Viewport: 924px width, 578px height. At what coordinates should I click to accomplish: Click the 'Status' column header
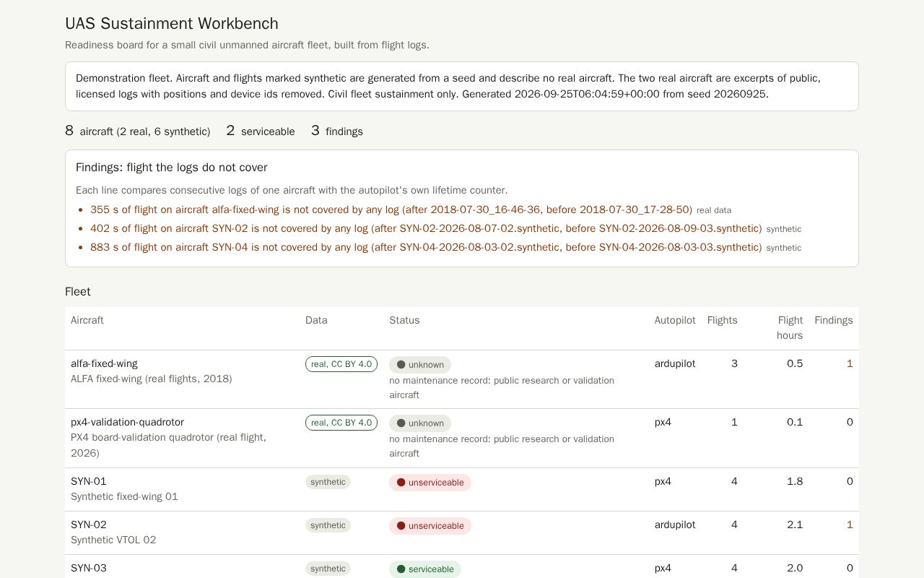(x=404, y=320)
